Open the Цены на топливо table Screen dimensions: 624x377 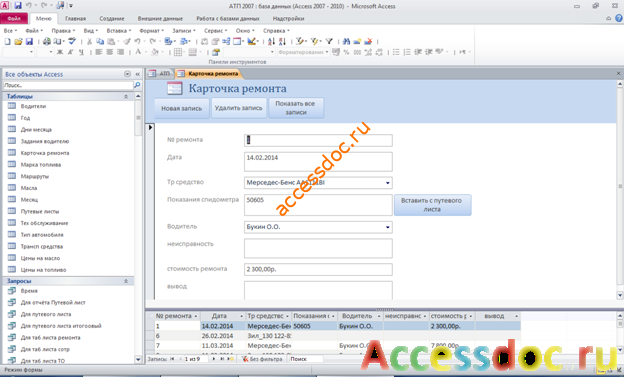click(43, 270)
